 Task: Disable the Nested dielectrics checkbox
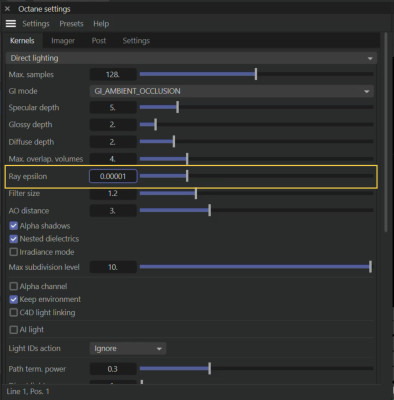(14, 239)
